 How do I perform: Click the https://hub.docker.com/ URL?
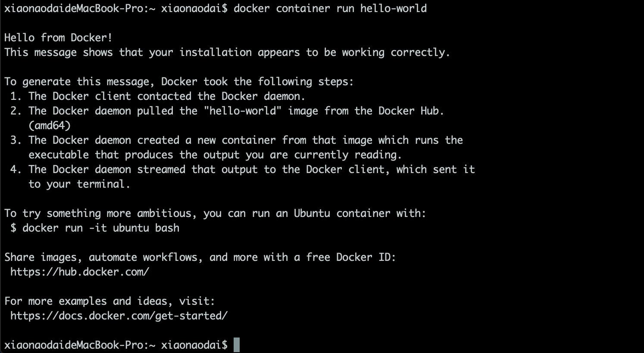[x=80, y=272]
